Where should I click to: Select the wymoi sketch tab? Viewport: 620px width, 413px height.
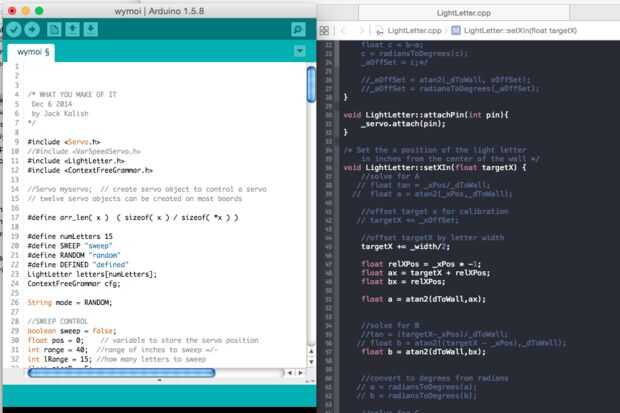[x=33, y=52]
